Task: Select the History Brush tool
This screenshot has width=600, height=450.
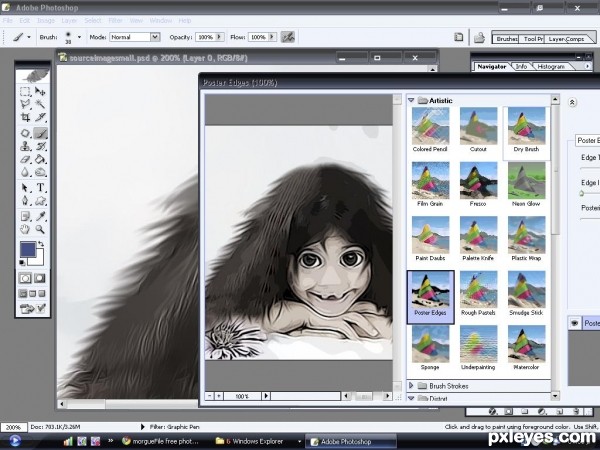Action: [x=40, y=146]
